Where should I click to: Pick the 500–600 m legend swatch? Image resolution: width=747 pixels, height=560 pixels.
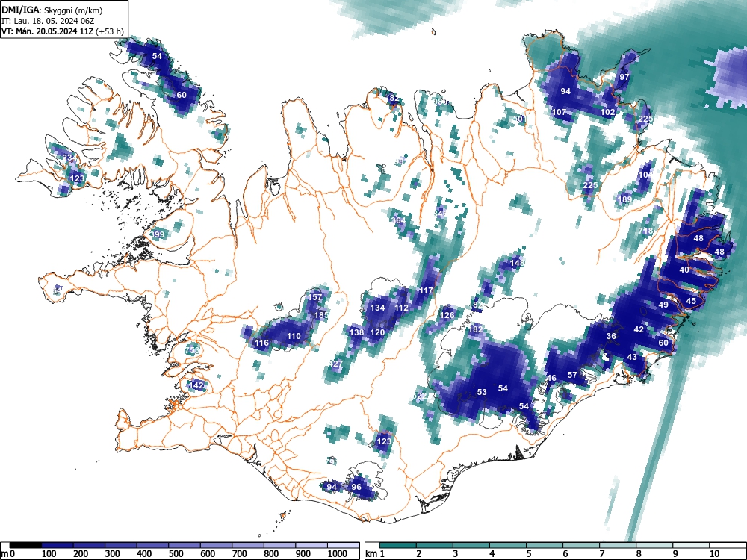pos(185,545)
